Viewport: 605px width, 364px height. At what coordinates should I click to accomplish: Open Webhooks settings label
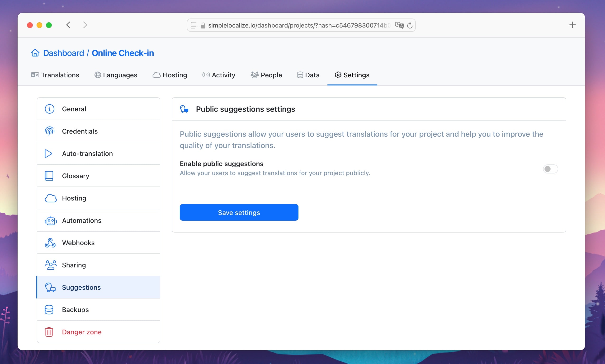[x=78, y=243]
